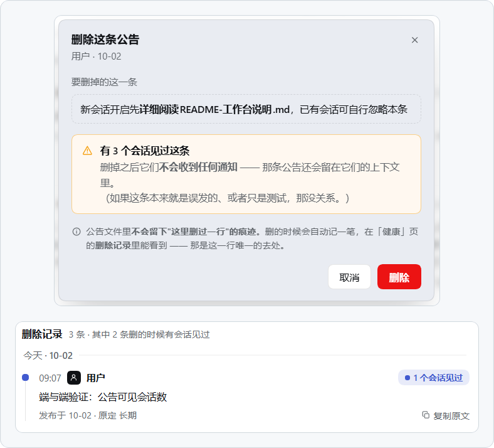Click the 用户 name in the record
The image size is (494, 448).
pyautogui.click(x=96, y=378)
